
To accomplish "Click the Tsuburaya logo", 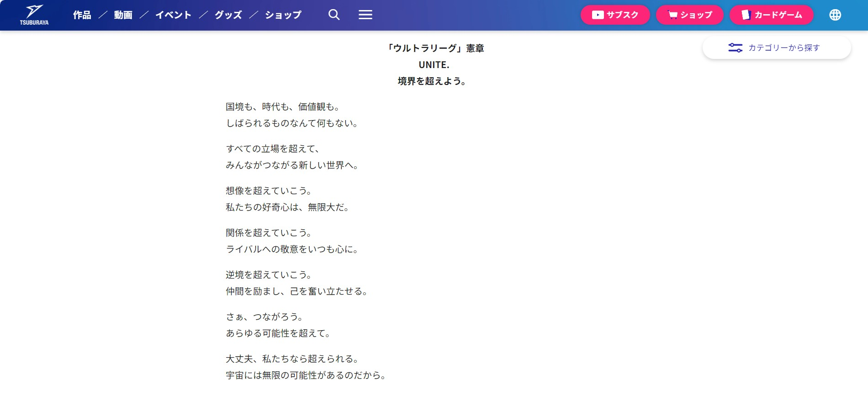I will pos(34,15).
